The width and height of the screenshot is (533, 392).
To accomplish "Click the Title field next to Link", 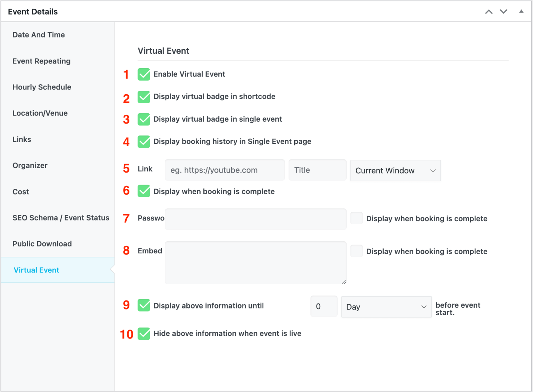I will click(317, 170).
